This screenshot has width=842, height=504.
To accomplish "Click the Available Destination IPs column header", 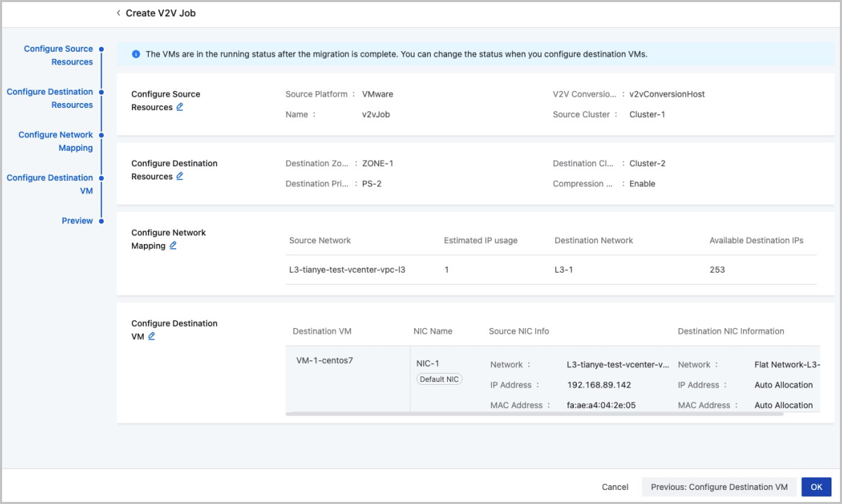I will 756,240.
